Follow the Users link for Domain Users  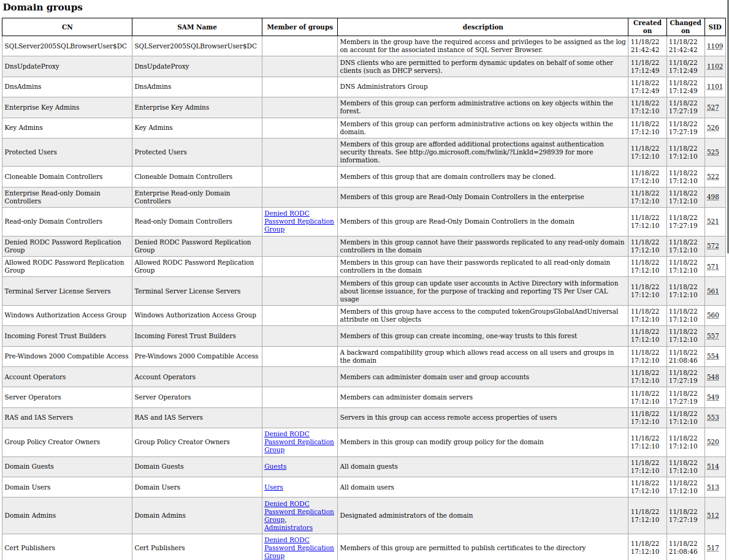(x=273, y=487)
